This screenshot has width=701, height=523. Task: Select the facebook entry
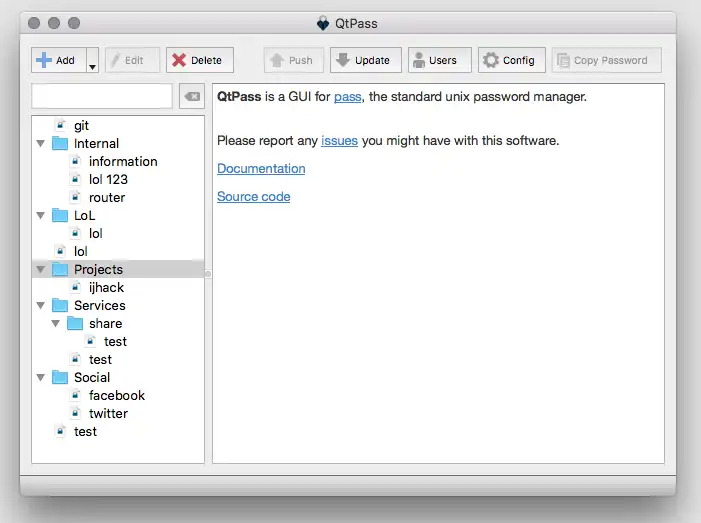pos(118,395)
